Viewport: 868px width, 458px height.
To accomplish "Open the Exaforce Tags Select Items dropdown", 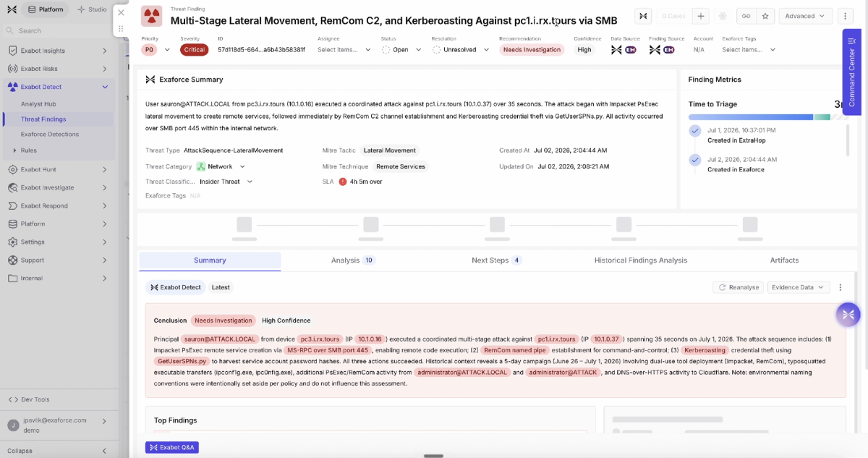I will 749,50.
